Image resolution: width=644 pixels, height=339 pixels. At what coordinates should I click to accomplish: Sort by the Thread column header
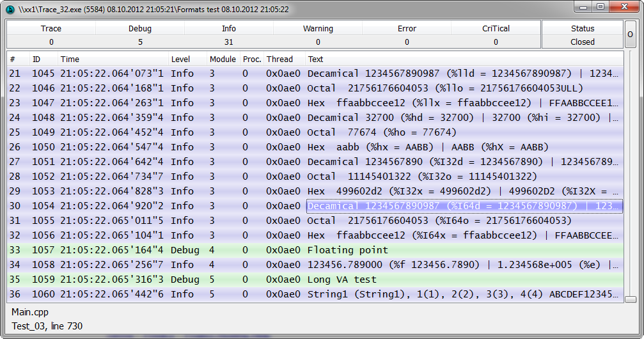coord(284,59)
